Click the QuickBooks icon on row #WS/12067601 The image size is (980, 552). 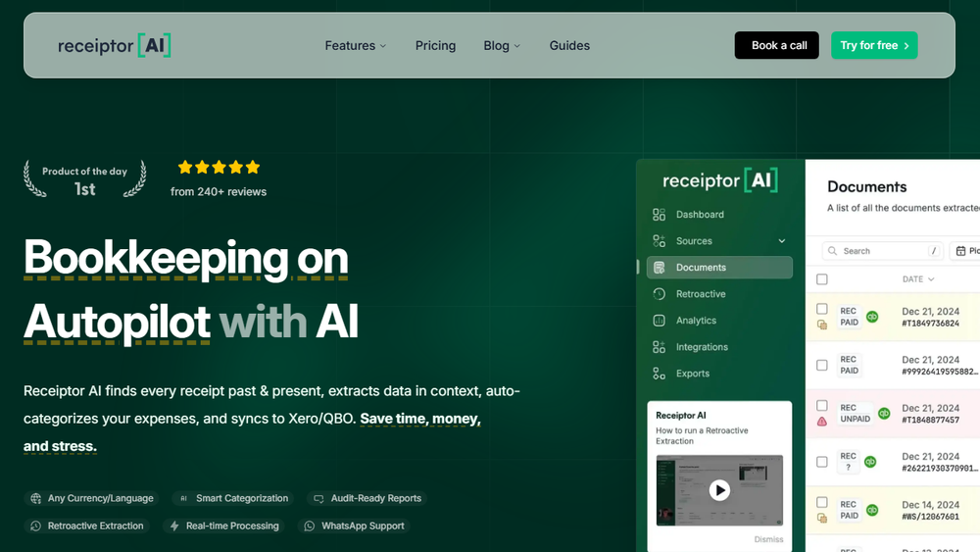[x=872, y=510]
